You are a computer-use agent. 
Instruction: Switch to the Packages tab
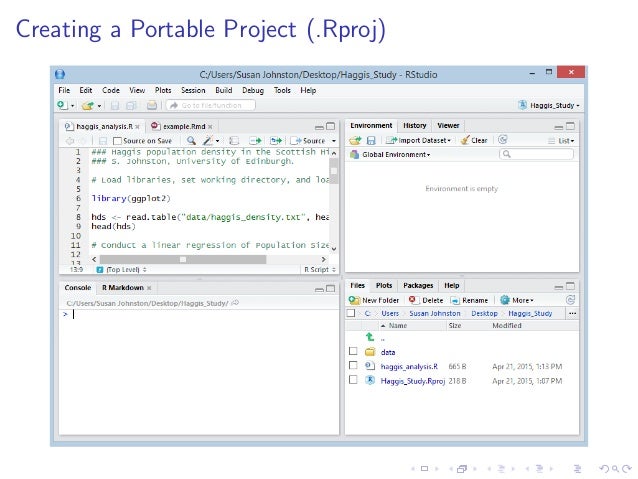tap(418, 285)
